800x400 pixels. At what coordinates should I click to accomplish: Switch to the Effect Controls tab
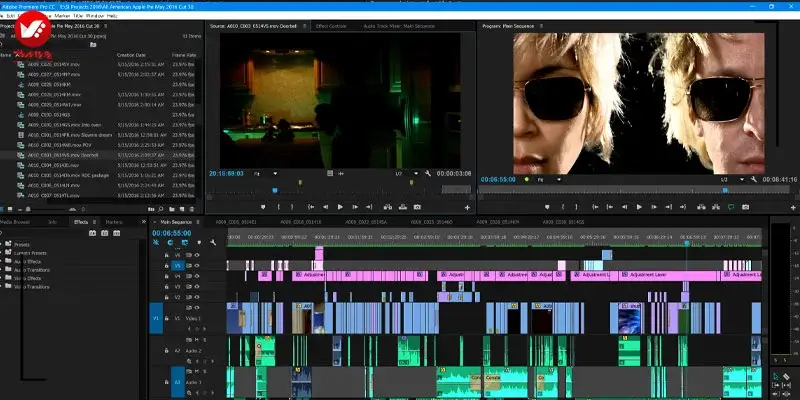click(x=331, y=26)
